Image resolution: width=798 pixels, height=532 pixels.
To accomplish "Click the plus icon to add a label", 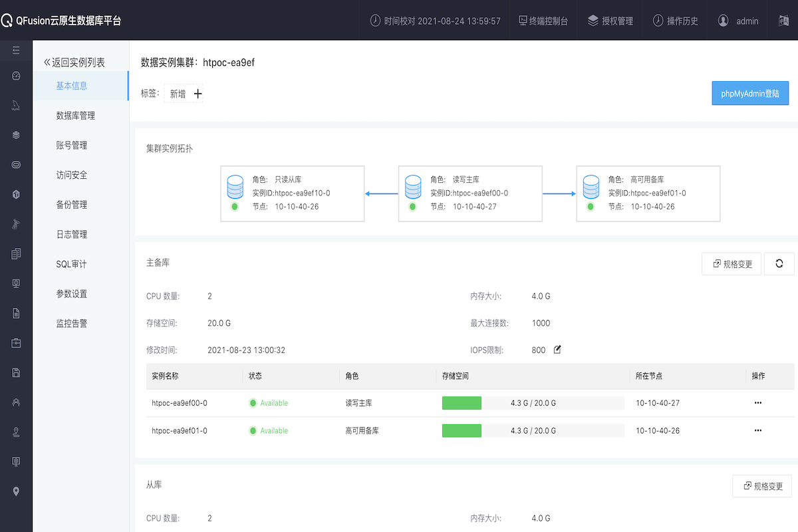I will click(x=198, y=94).
